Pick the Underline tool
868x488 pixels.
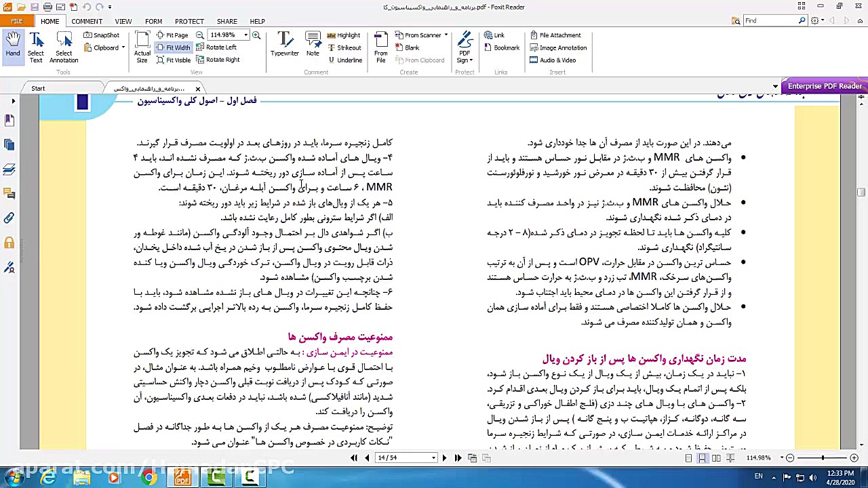click(x=344, y=60)
